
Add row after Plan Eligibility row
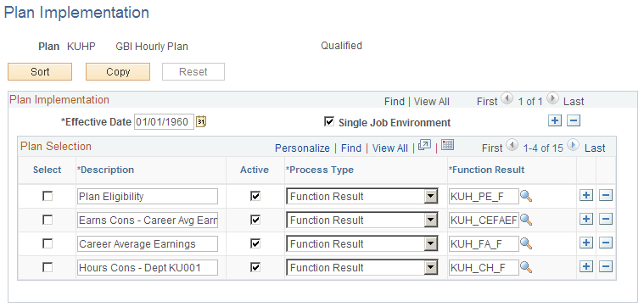[586, 196]
